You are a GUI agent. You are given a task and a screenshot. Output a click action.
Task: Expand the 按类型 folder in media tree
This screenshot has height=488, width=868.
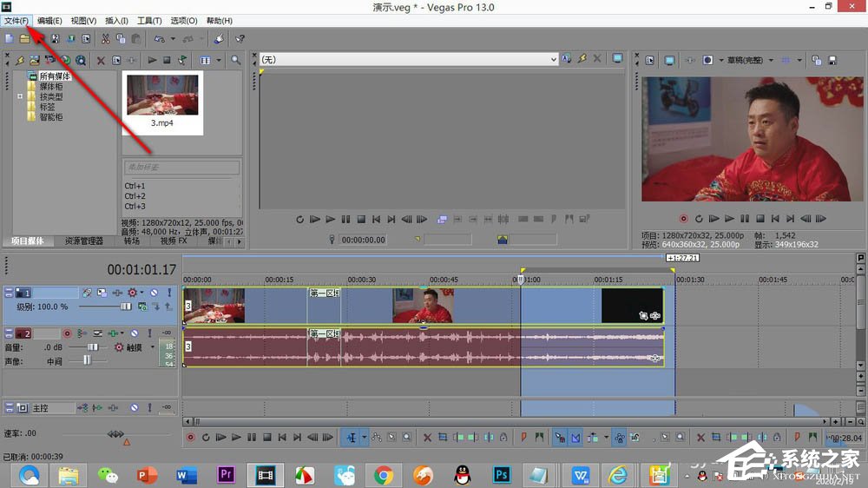coord(20,96)
